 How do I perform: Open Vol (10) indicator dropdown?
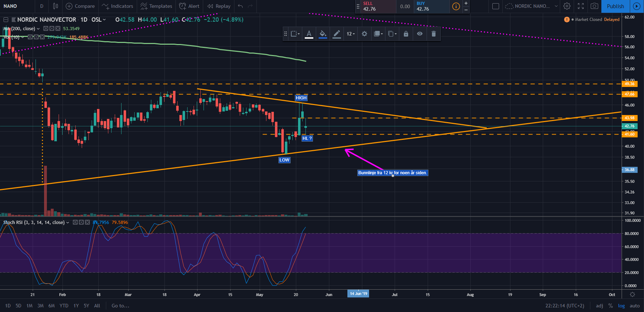[x=23, y=37]
